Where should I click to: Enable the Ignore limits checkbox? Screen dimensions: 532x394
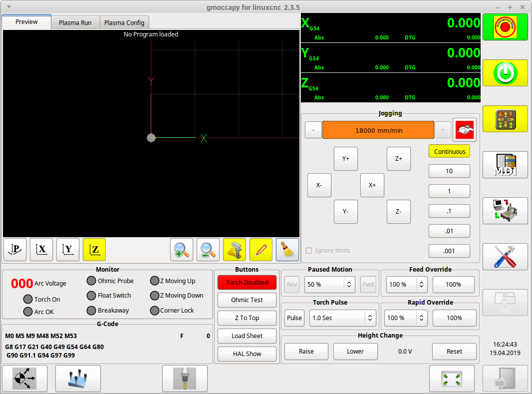click(x=309, y=251)
